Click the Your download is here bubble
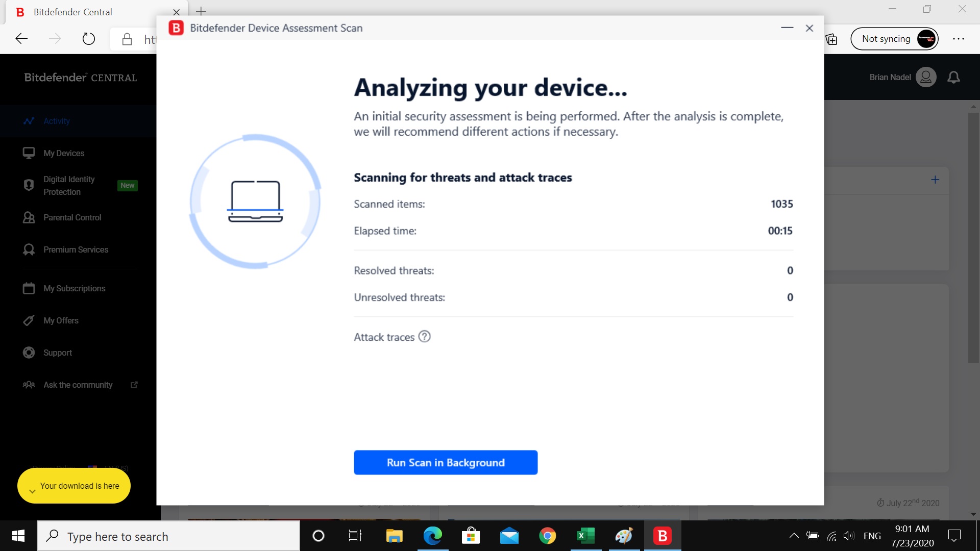The image size is (980, 551). pyautogui.click(x=74, y=486)
